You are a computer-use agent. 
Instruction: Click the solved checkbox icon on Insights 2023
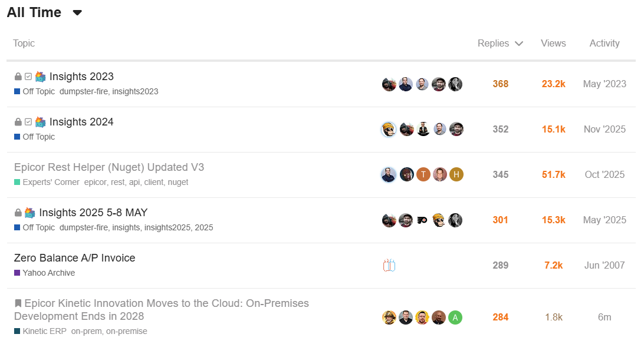[x=28, y=77]
